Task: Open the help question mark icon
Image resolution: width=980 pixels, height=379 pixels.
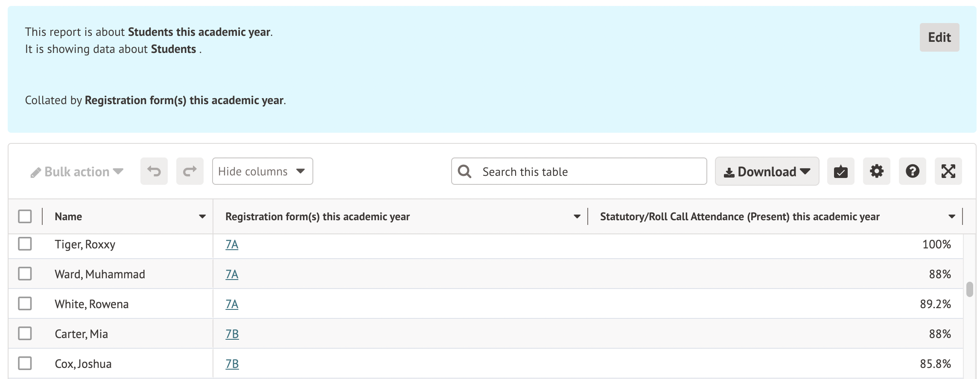Action: point(912,171)
